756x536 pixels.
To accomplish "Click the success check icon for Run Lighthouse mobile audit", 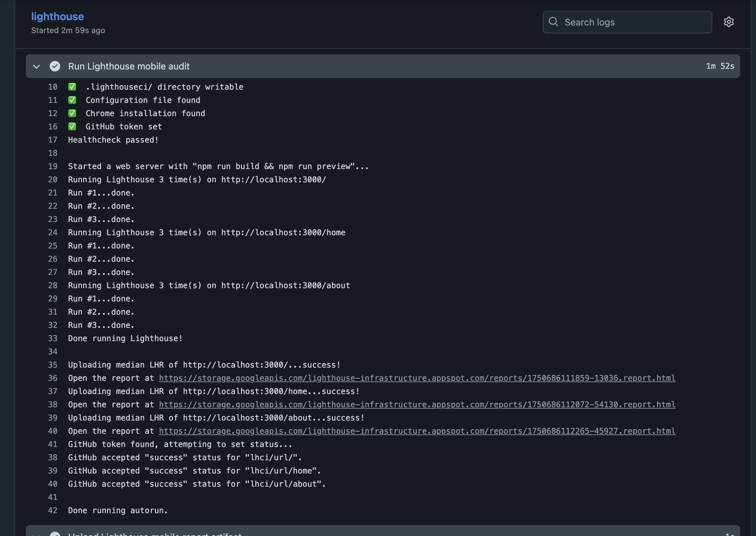I will pos(55,66).
